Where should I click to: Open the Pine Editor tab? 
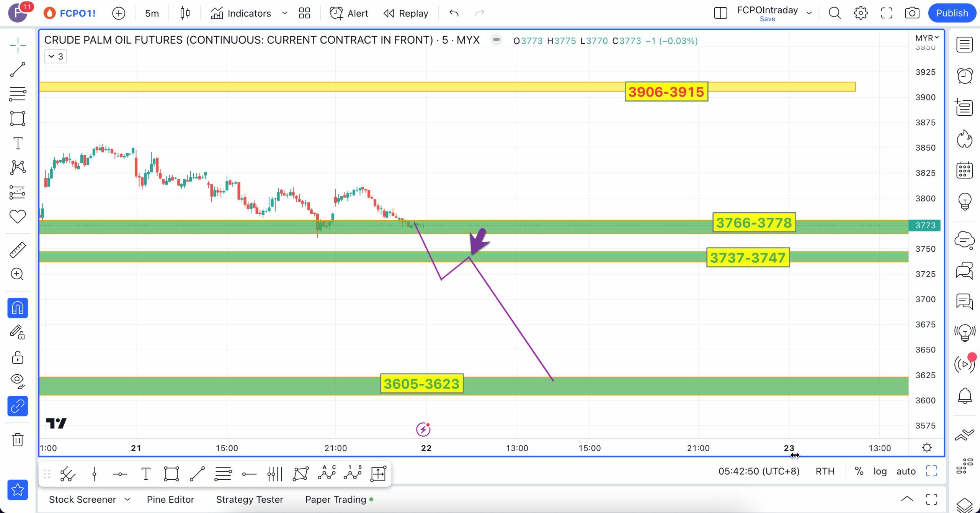coord(170,499)
